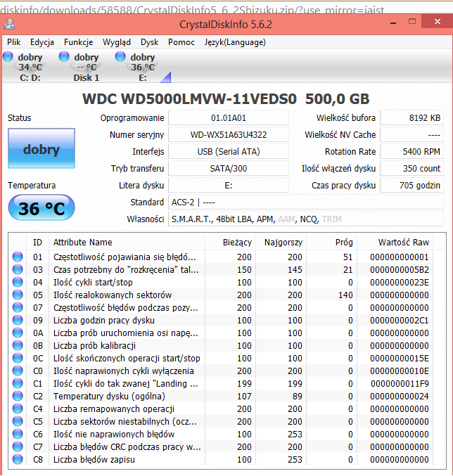Image resolution: width=453 pixels, height=476 pixels.
Task: Click the serial number field WD-WX51A63U4322
Action: click(x=229, y=134)
